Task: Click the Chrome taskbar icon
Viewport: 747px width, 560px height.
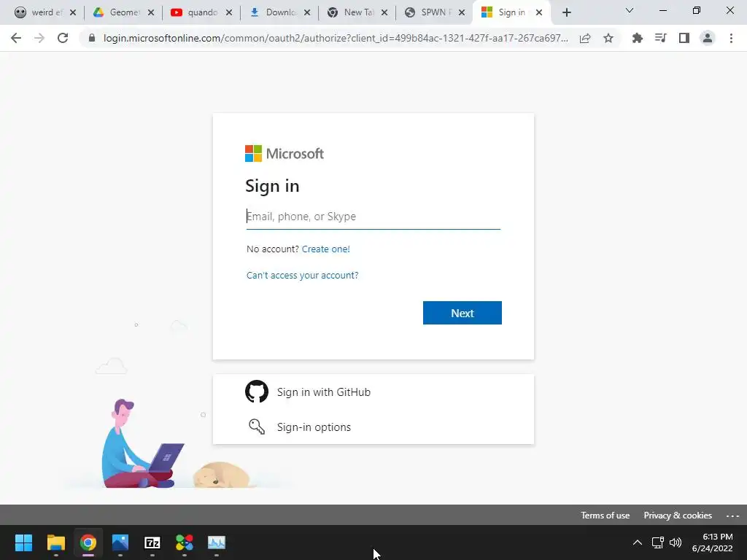Action: tap(88, 542)
